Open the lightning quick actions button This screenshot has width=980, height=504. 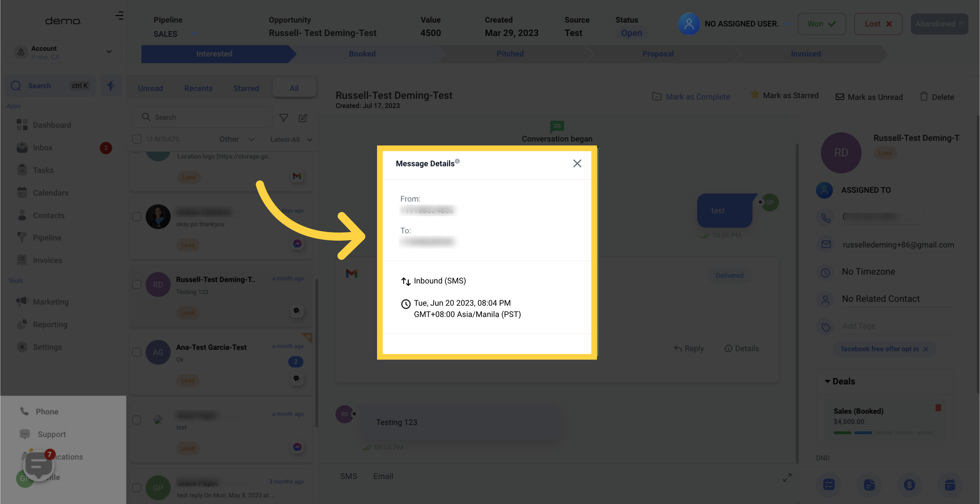coord(111,85)
